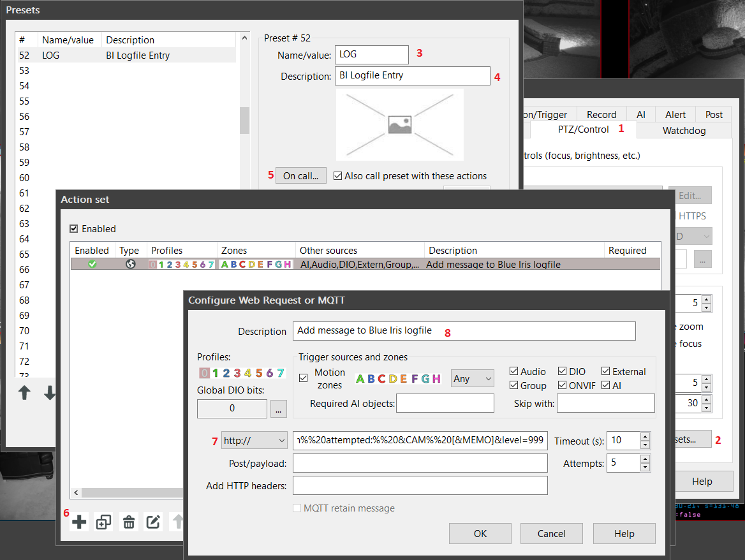This screenshot has height=560, width=745.
Task: Uncheck Also call preset with these actions
Action: [338, 176]
